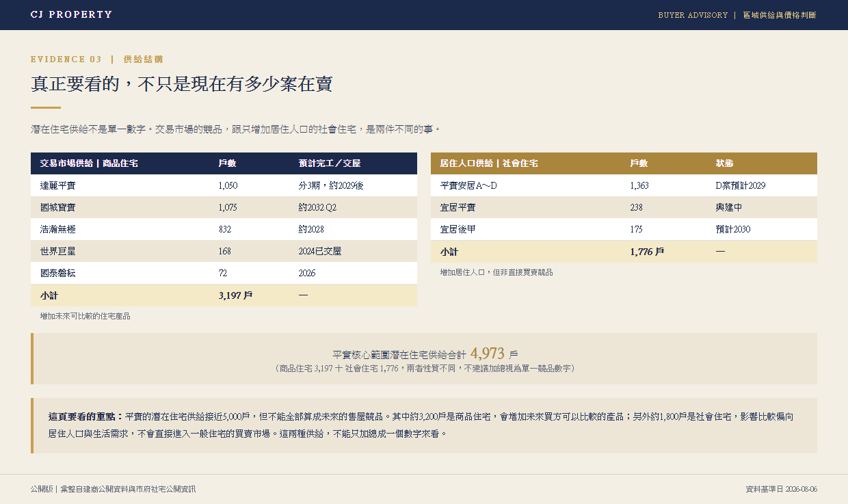This screenshot has height=504, width=848.
Task: Click the 2026 completion year cell
Action: point(307,273)
